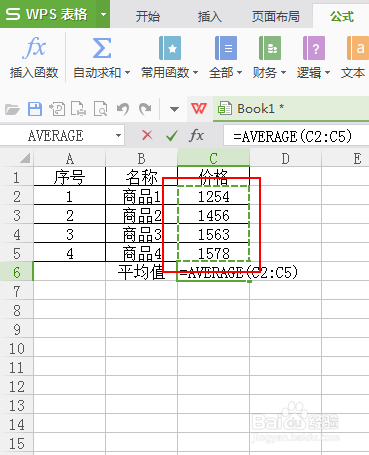Expand the 常用函数 dropdown arrow
The image size is (369, 455).
(x=195, y=72)
